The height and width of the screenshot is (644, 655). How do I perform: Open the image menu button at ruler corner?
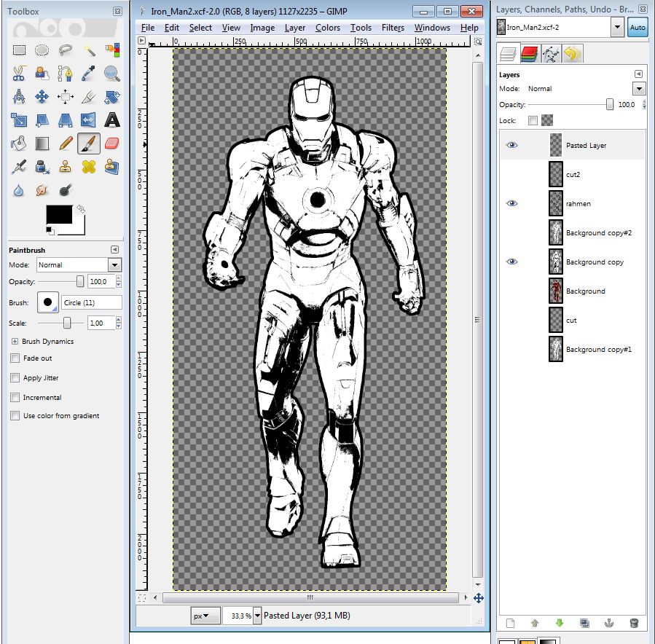pyautogui.click(x=141, y=41)
